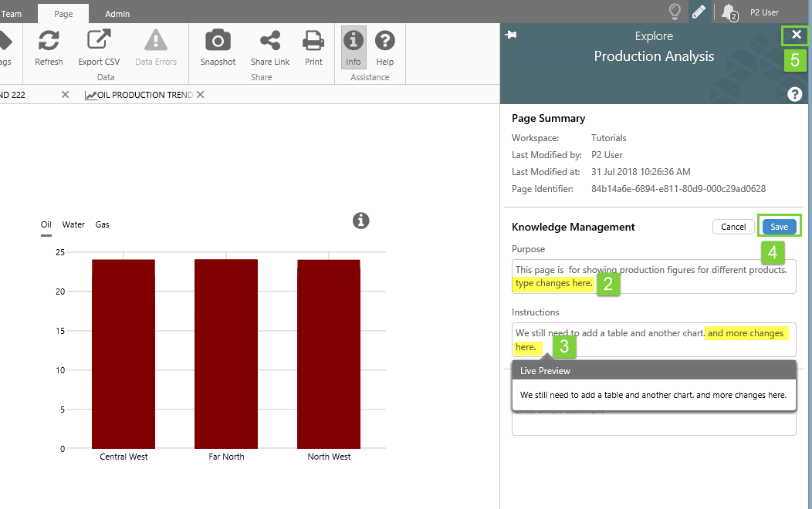Pin the Explore panel with the pushpin
This screenshot has width=812, height=509.
511,35
